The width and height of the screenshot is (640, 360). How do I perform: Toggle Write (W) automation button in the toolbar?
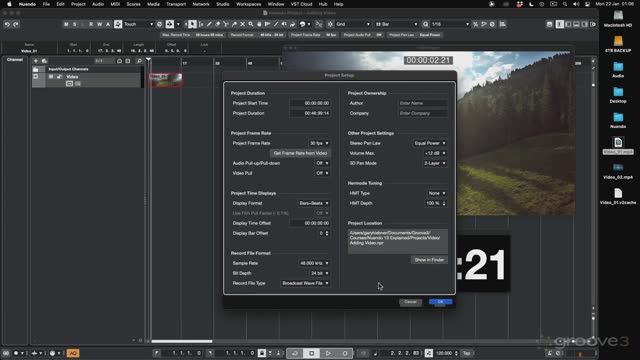[100, 24]
